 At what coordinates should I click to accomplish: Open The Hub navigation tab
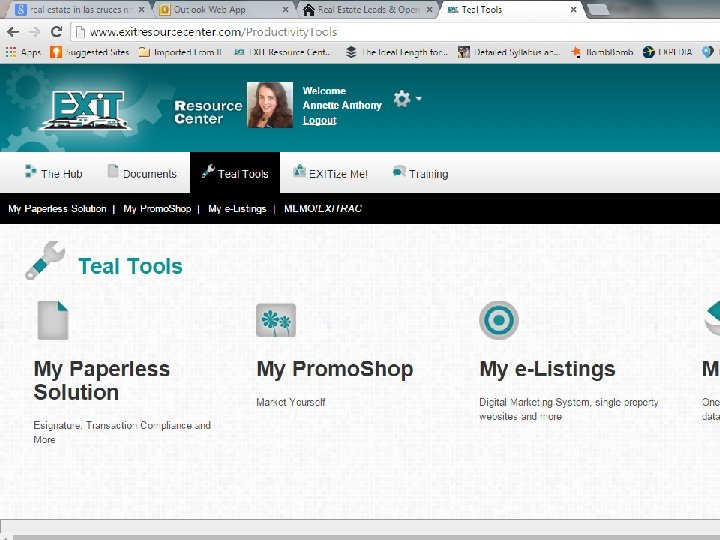[53, 173]
